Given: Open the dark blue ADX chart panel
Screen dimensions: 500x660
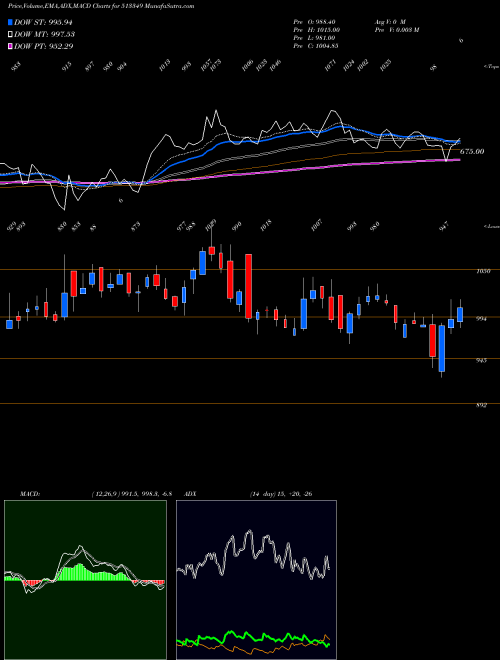Looking at the screenshot, I should click(256, 580).
